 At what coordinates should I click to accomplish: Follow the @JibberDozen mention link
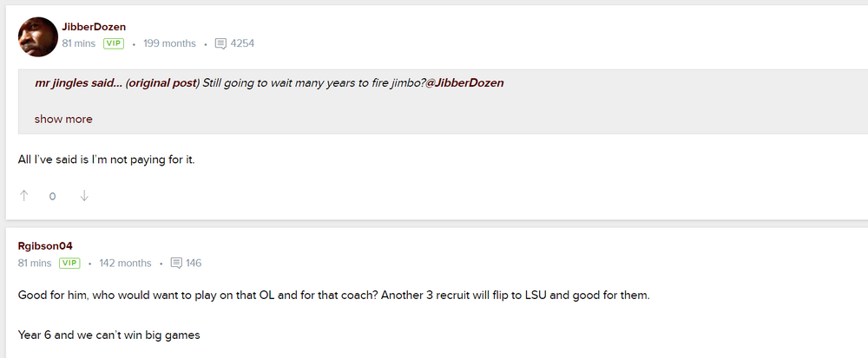464,83
